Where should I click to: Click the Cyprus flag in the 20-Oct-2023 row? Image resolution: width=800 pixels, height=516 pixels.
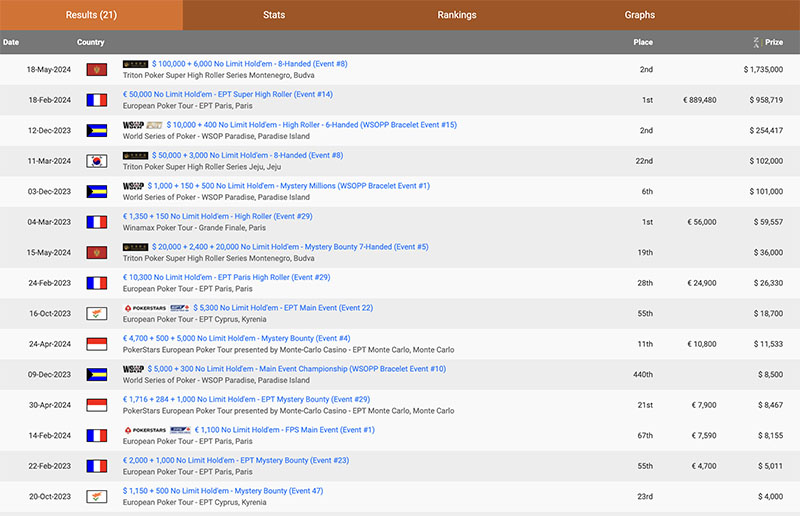tap(95, 497)
